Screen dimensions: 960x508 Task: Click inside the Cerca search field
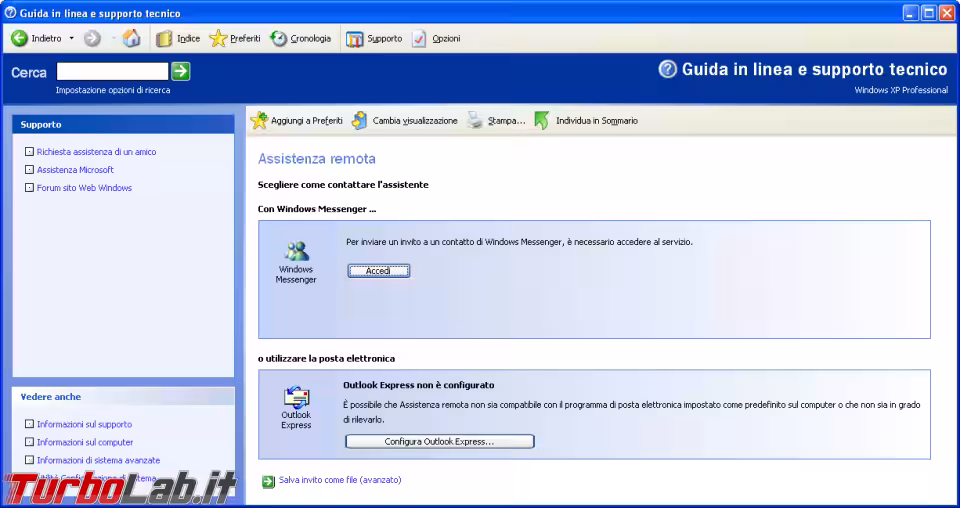[112, 71]
